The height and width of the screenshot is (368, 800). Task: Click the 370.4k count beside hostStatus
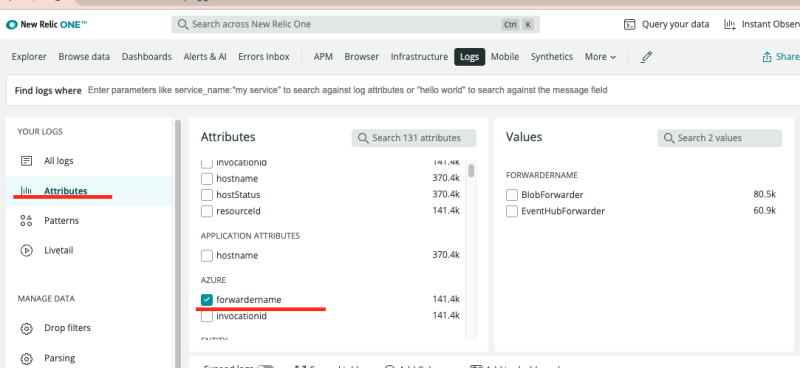(446, 194)
